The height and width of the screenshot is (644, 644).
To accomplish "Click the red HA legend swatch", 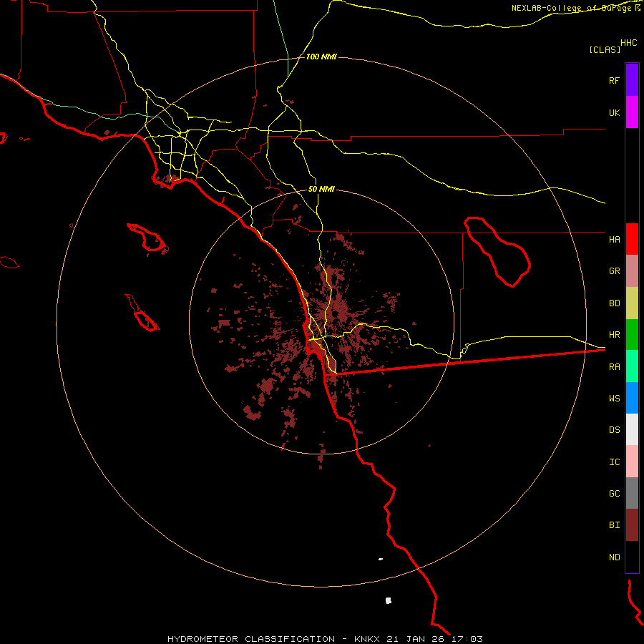I will [632, 239].
